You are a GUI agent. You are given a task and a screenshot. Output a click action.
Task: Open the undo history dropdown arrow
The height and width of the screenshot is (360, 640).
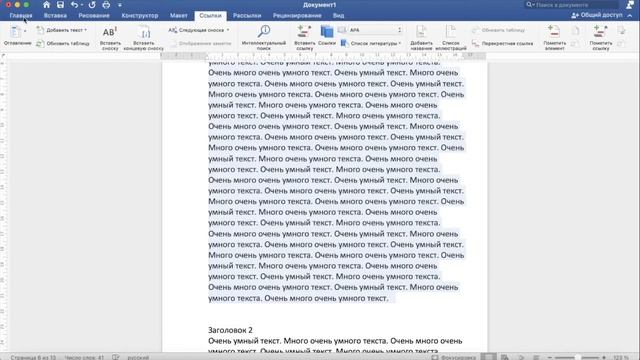pos(82,5)
